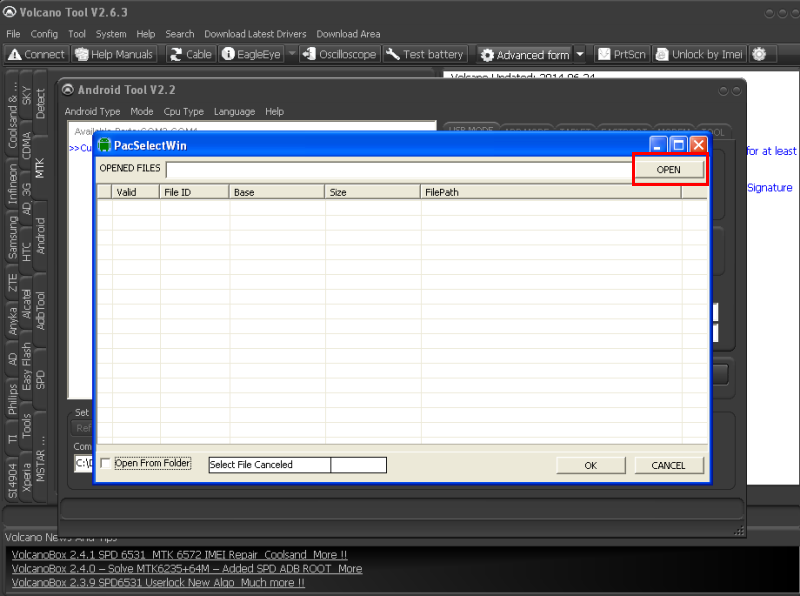Switch to the SPD vertical tab

click(x=41, y=379)
